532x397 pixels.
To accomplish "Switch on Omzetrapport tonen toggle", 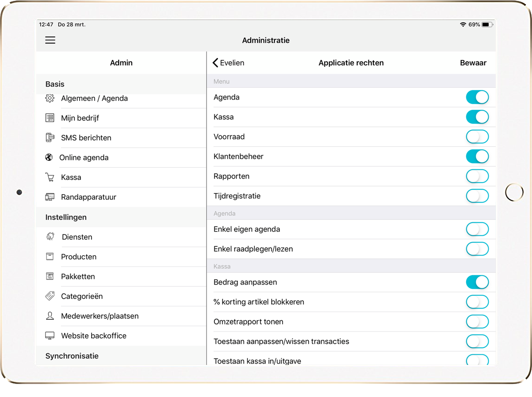I will tap(477, 321).
